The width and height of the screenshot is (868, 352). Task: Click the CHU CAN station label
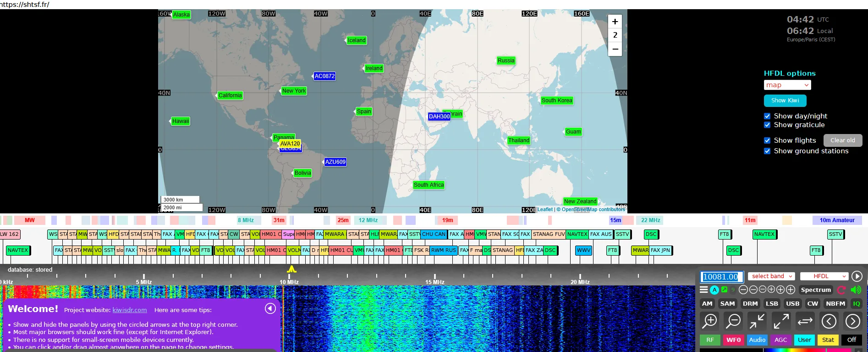pyautogui.click(x=434, y=234)
